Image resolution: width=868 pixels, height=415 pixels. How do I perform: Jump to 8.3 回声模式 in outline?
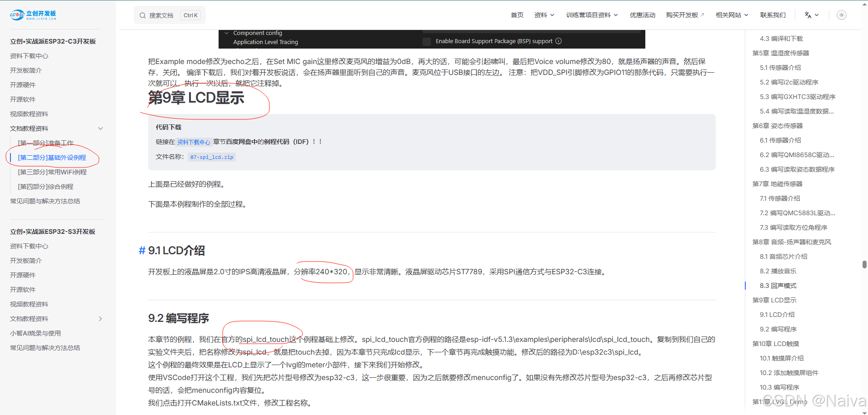tap(778, 286)
